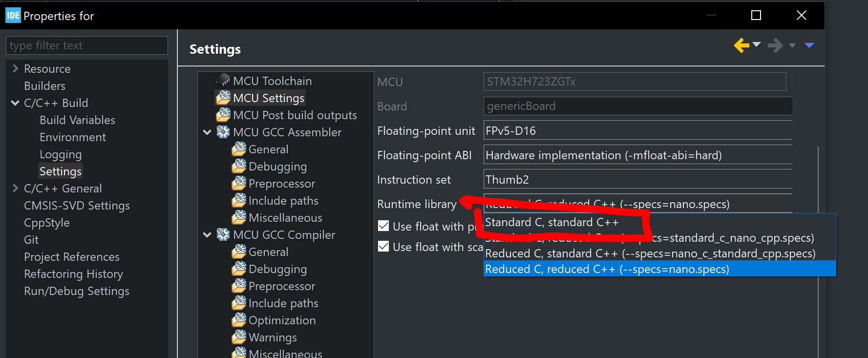This screenshot has width=868, height=358.
Task: Click the Optimization icon under GCC Compiler
Action: [x=239, y=320]
